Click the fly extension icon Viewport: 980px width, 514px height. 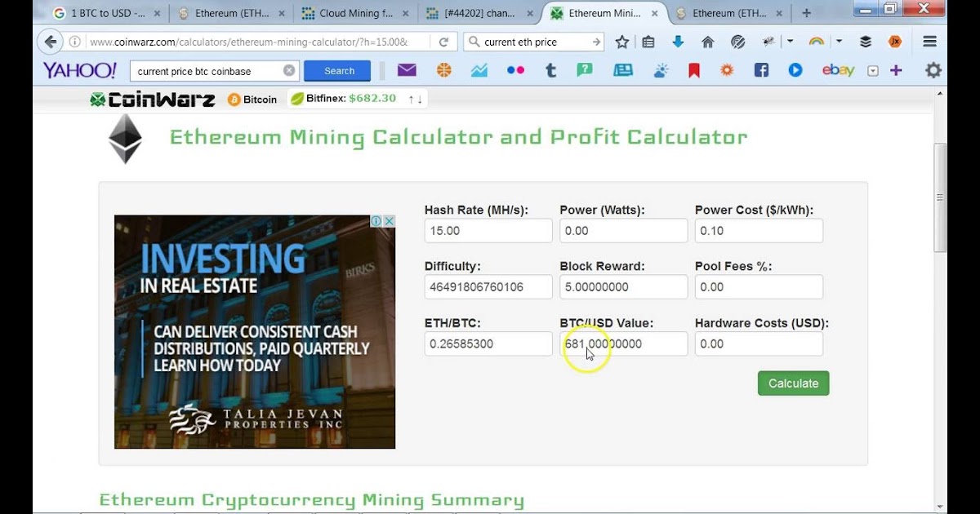pyautogui.click(x=768, y=42)
